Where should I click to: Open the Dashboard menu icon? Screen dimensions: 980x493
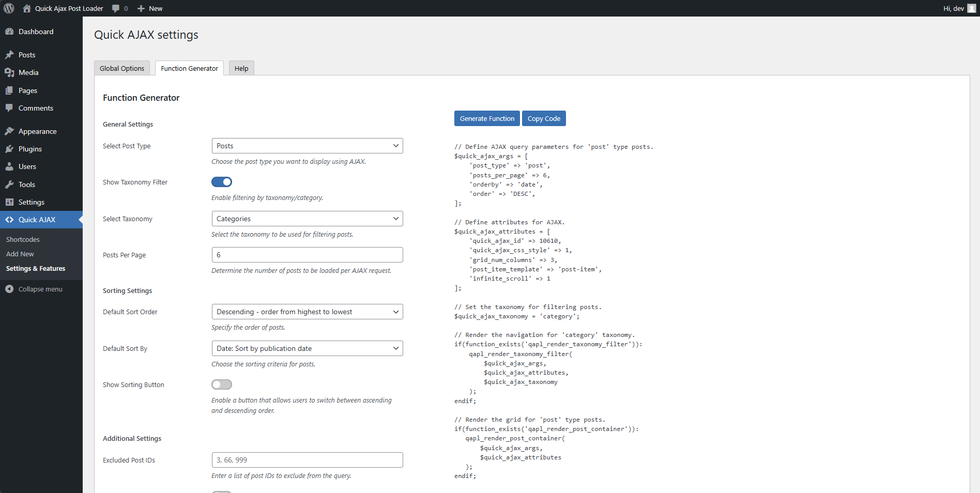point(9,32)
